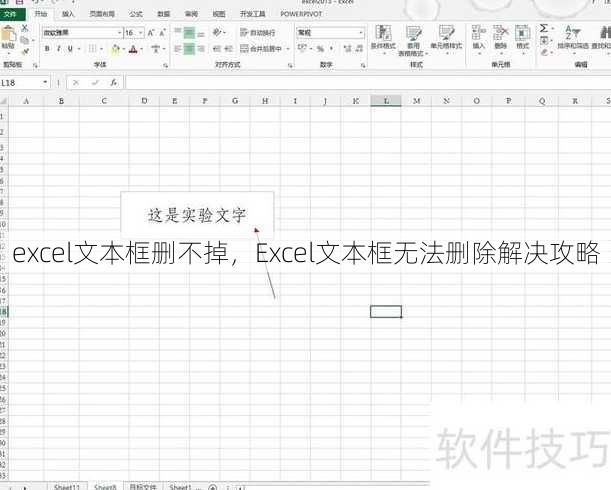This screenshot has width=611, height=490.
Task: Confirm entry with formula bar checkmark
Action: tap(95, 83)
